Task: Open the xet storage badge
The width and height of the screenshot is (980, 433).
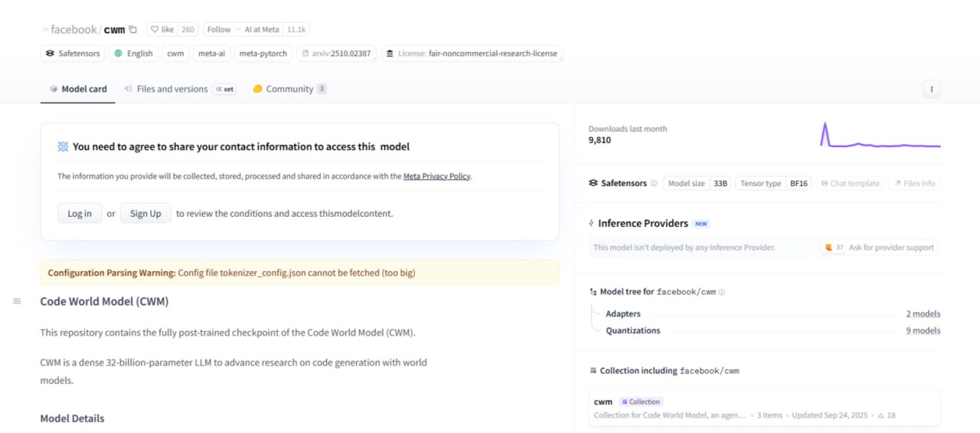Action: pyautogui.click(x=224, y=89)
